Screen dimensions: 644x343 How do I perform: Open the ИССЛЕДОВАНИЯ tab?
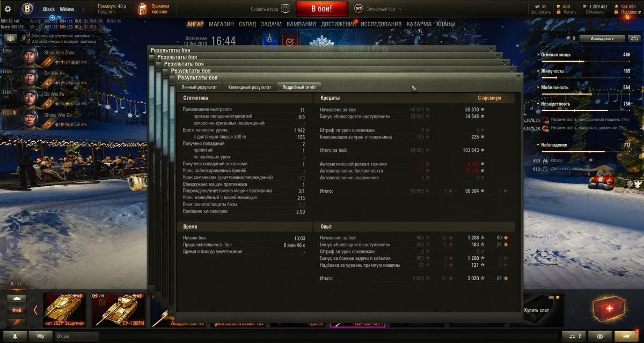tap(381, 24)
